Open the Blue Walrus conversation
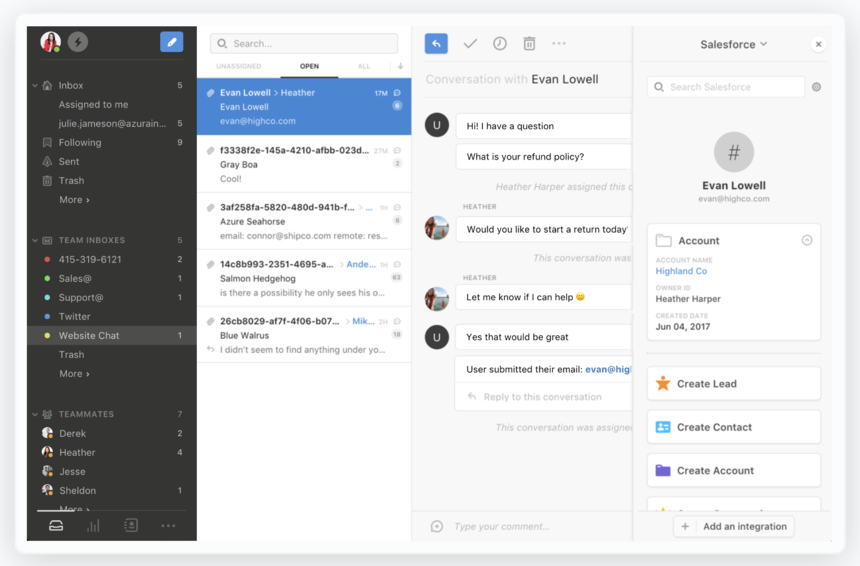This screenshot has height=566, width=860. [x=304, y=335]
